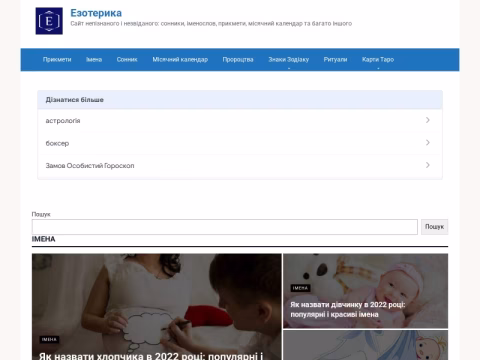Expand the Знаки Зодіаку menu dropdown
The image size is (480, 360).
pyautogui.click(x=289, y=60)
